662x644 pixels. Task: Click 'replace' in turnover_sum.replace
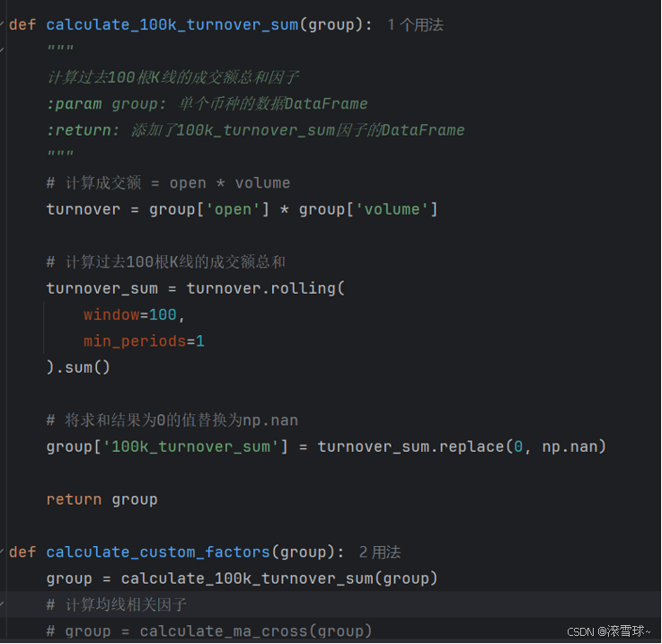tap(472, 446)
